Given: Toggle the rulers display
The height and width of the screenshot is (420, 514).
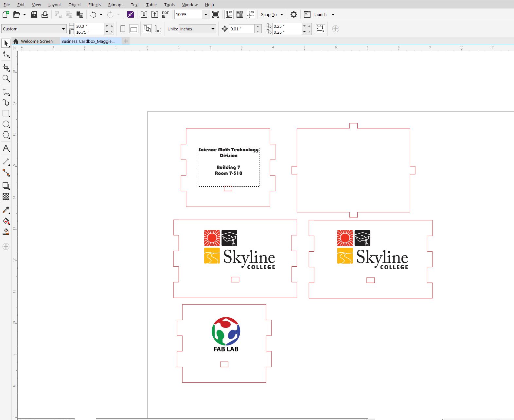Looking at the screenshot, I should click(x=229, y=14).
